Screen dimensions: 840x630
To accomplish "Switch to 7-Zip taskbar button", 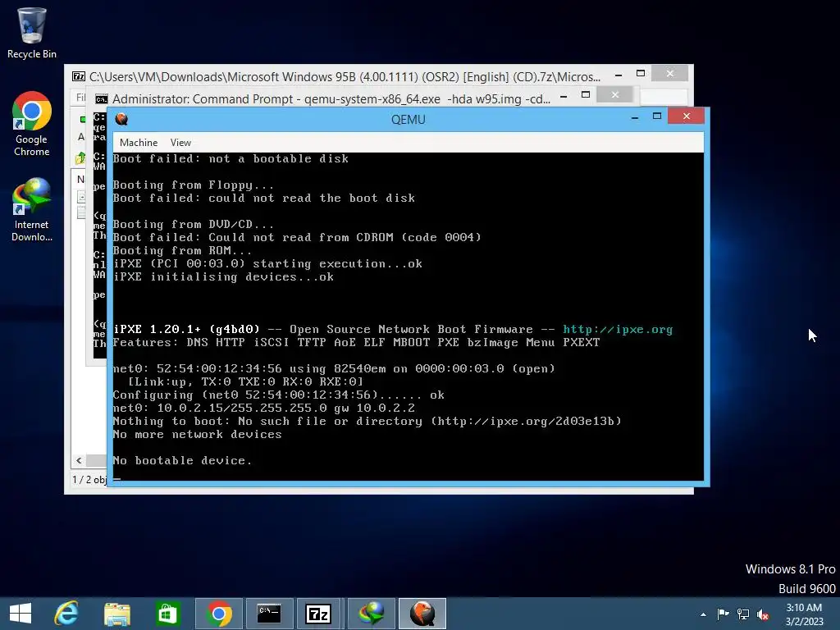I will coord(319,614).
